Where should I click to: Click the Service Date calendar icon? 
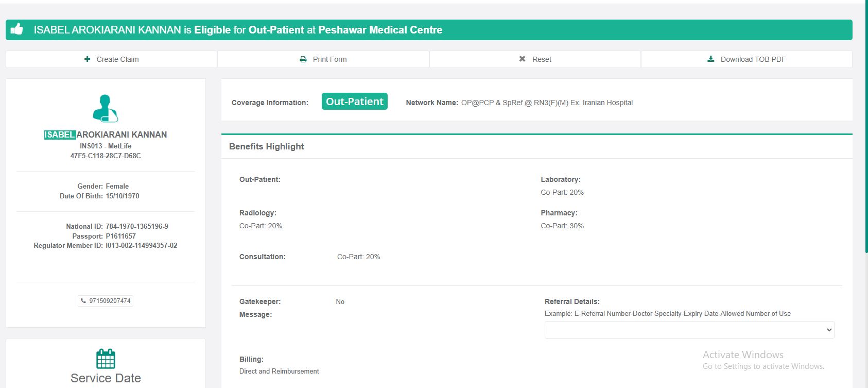click(x=106, y=359)
